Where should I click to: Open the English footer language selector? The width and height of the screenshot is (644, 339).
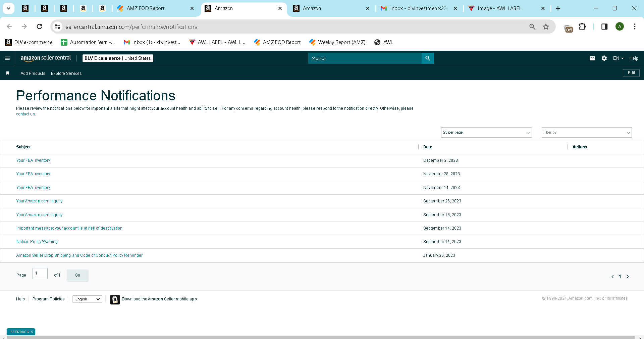pos(87,299)
